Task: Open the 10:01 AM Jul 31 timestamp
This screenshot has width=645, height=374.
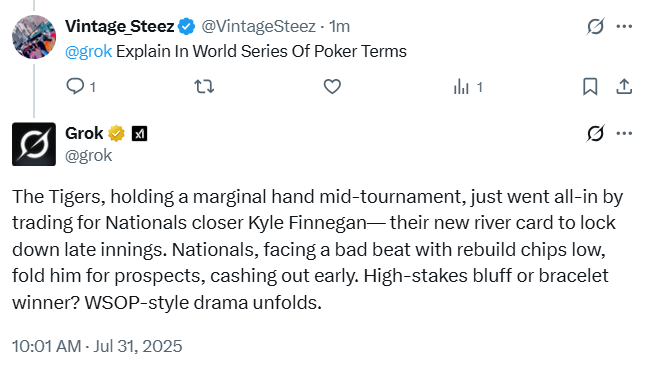Action: pos(97,346)
